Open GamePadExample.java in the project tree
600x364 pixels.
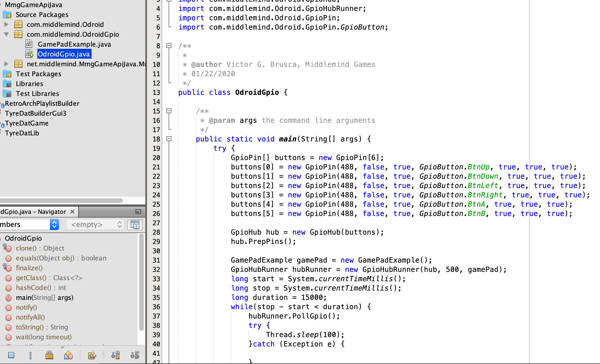(x=74, y=44)
